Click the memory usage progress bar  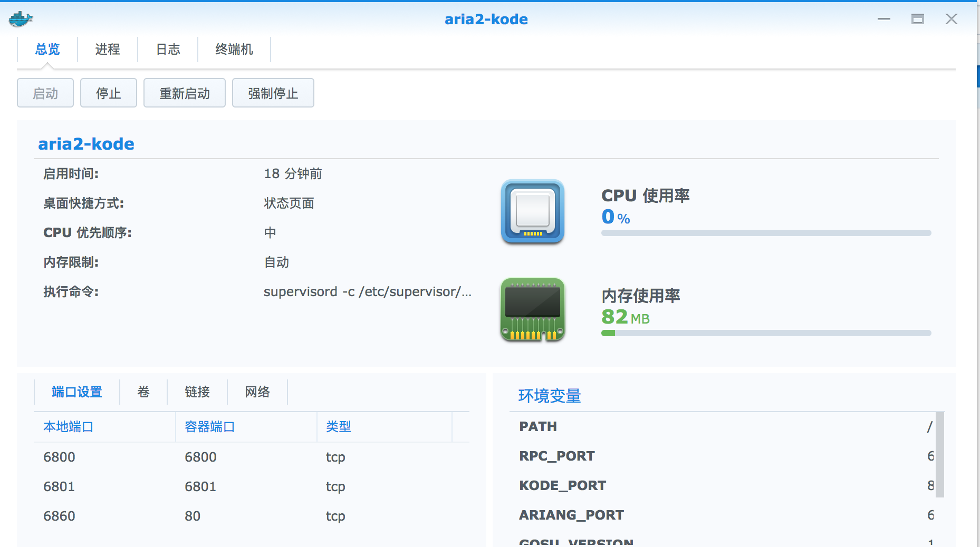tap(766, 333)
